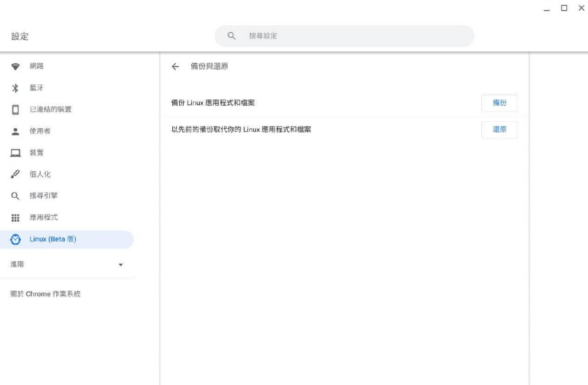Expand the 進階 advanced section arrow
This screenshot has width=588, height=385.
(x=121, y=264)
